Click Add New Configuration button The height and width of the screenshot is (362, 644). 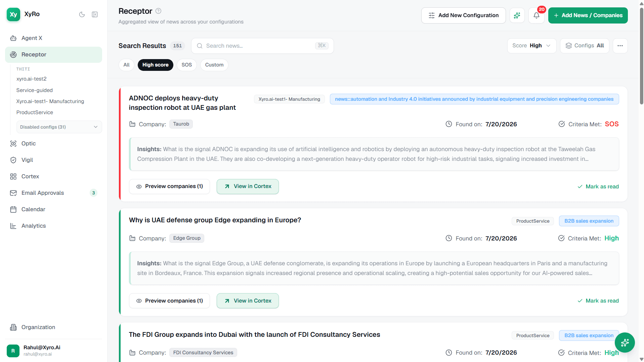tap(463, 15)
